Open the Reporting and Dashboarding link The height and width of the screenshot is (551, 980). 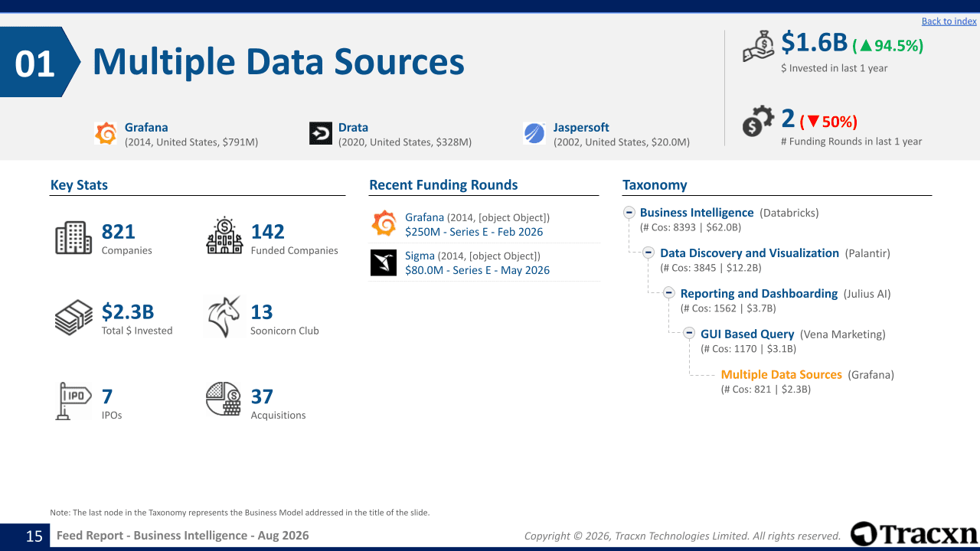(759, 294)
